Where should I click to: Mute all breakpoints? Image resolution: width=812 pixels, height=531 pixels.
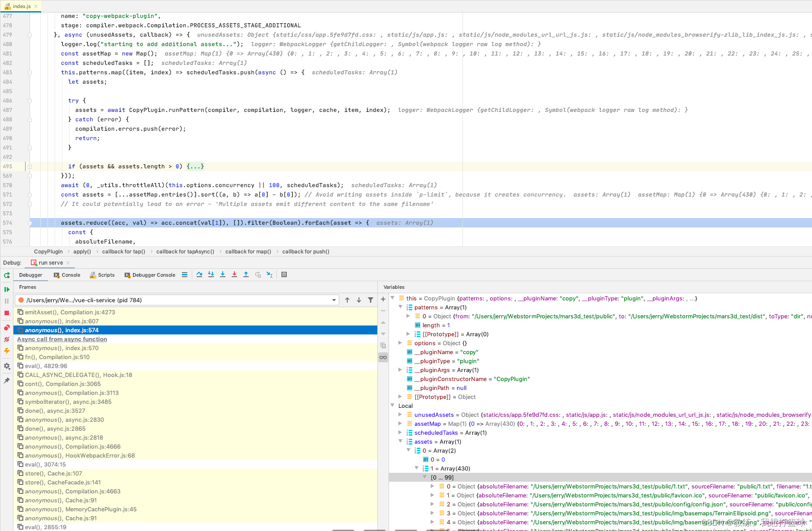coord(7,339)
